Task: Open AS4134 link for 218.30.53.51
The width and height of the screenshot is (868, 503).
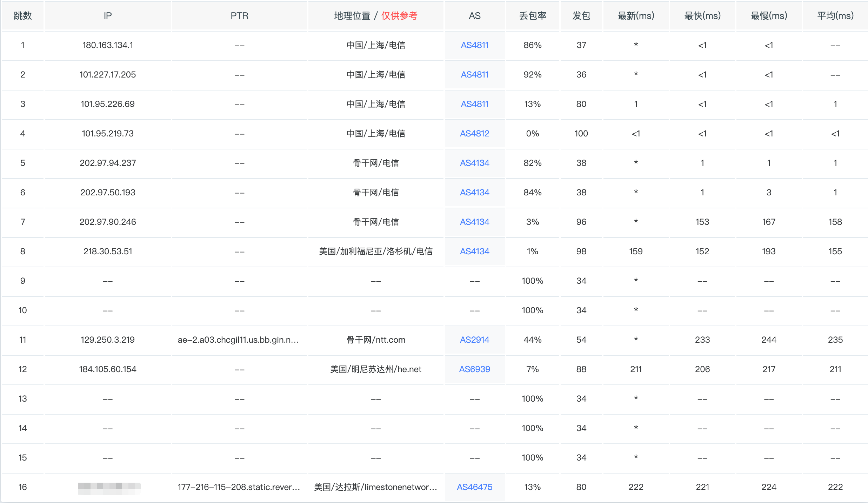Action: click(474, 251)
